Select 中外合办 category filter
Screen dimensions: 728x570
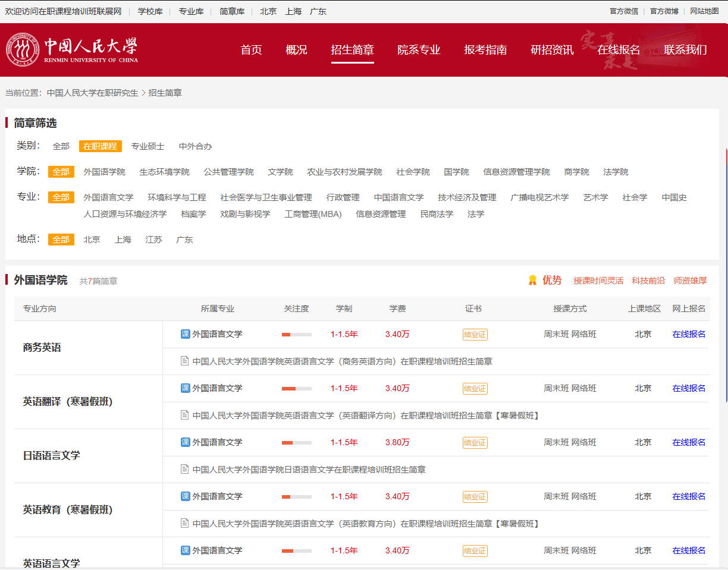pos(195,146)
